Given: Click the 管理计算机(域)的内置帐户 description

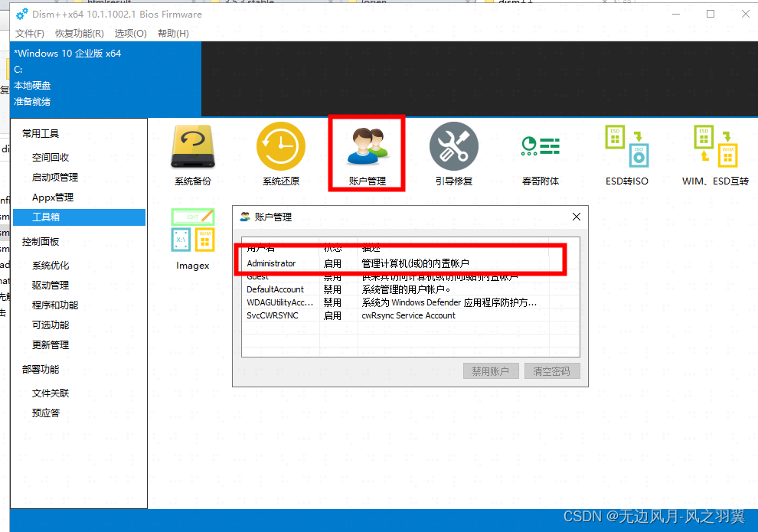Looking at the screenshot, I should 415,263.
